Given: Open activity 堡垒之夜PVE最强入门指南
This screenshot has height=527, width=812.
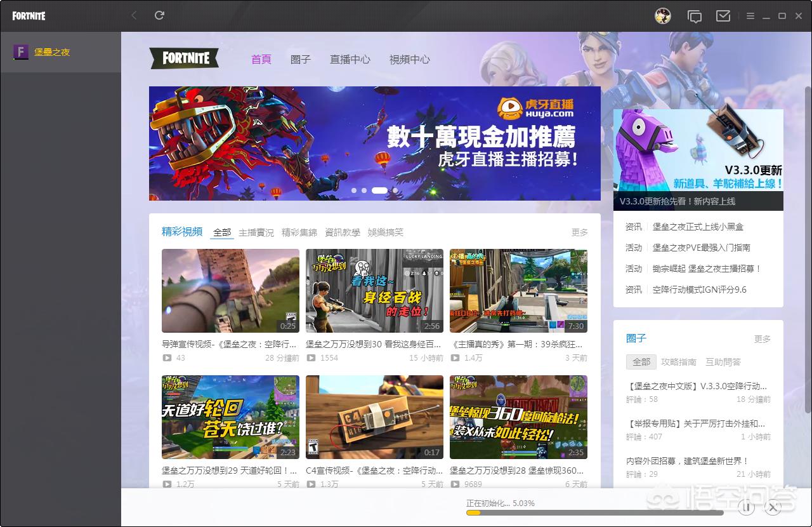Looking at the screenshot, I should pyautogui.click(x=702, y=248).
